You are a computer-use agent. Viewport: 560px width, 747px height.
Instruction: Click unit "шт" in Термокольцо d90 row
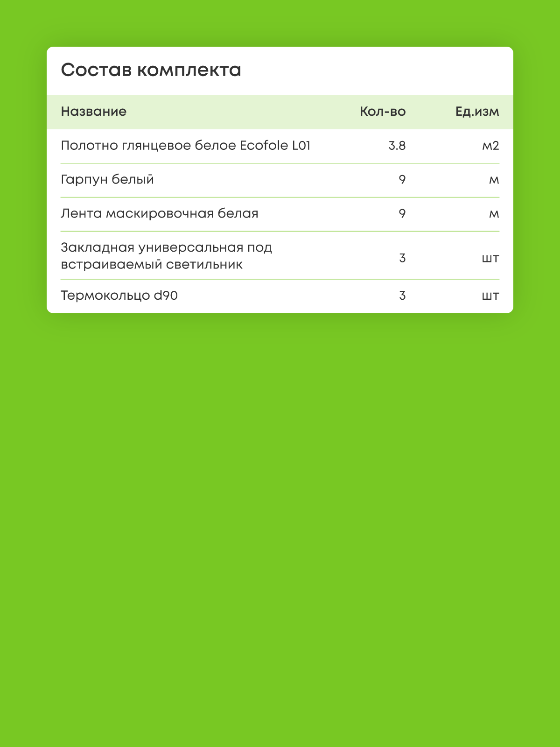pyautogui.click(x=490, y=296)
